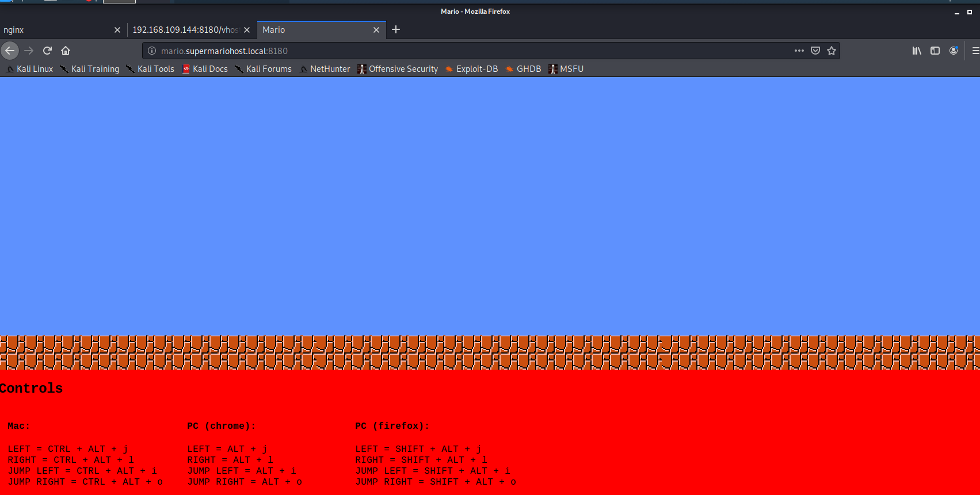The image size is (980, 495).
Task: Close the nginx tab
Action: click(x=117, y=30)
